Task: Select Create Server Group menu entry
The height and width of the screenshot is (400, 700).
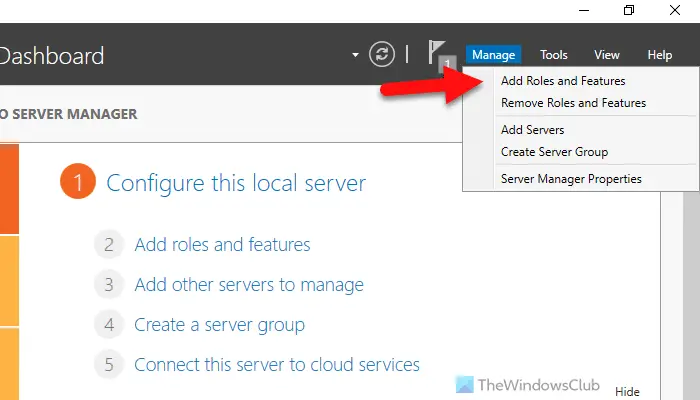Action: point(554,152)
